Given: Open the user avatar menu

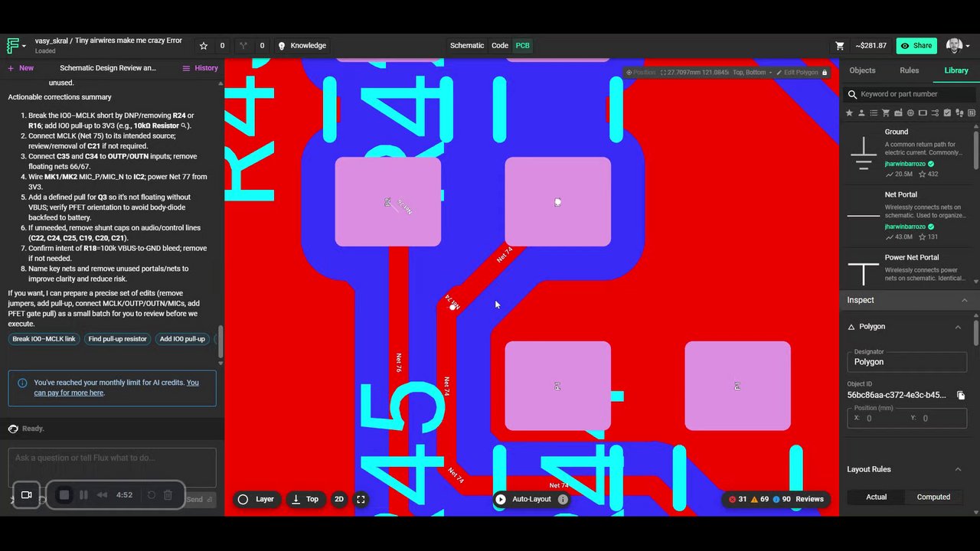Looking at the screenshot, I should (957, 46).
